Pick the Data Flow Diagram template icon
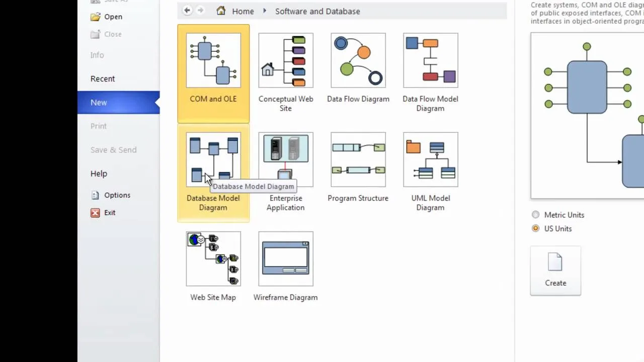This screenshot has height=362, width=644. tap(358, 60)
